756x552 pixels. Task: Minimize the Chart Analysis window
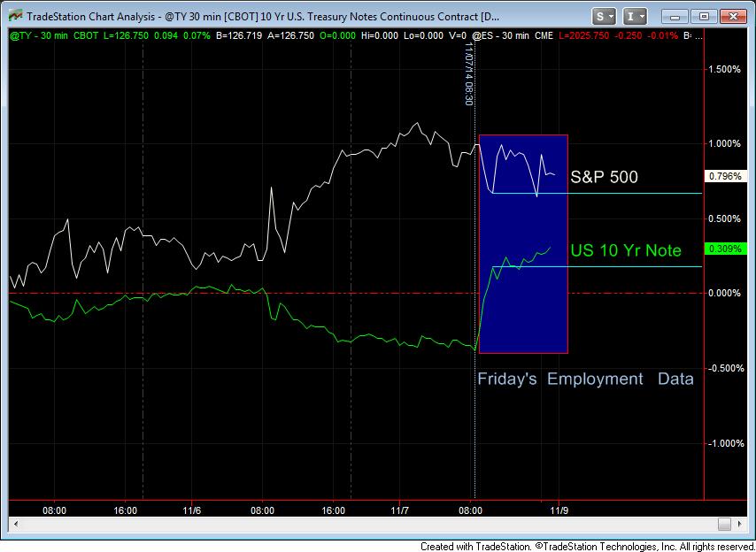675,17
